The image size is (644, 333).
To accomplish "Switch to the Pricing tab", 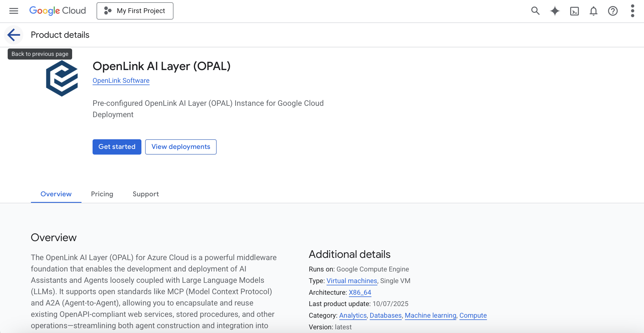I will [102, 194].
